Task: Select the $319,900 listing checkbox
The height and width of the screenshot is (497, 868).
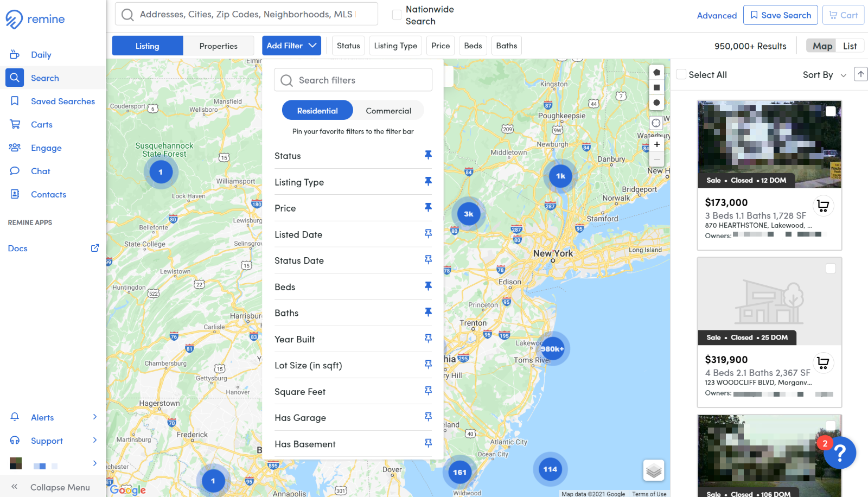Action: tap(831, 269)
